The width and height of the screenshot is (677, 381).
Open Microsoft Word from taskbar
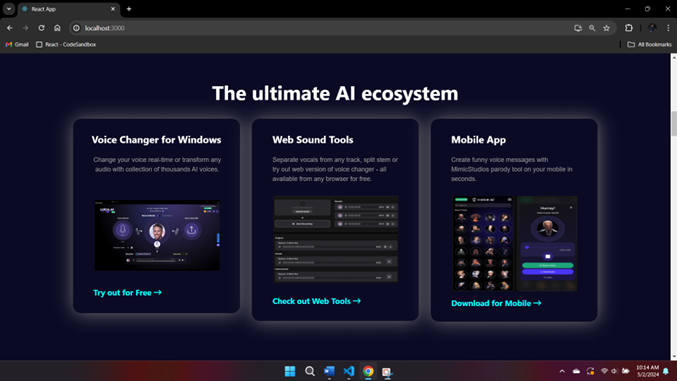tap(329, 371)
